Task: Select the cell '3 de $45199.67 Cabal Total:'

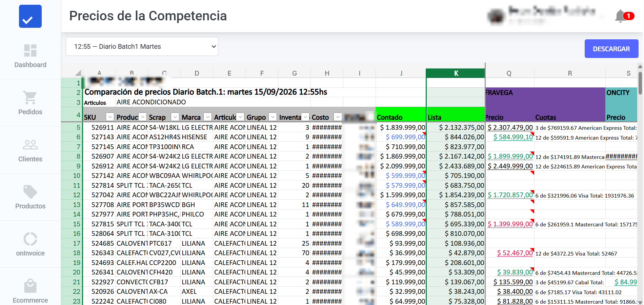Action: click(570, 282)
